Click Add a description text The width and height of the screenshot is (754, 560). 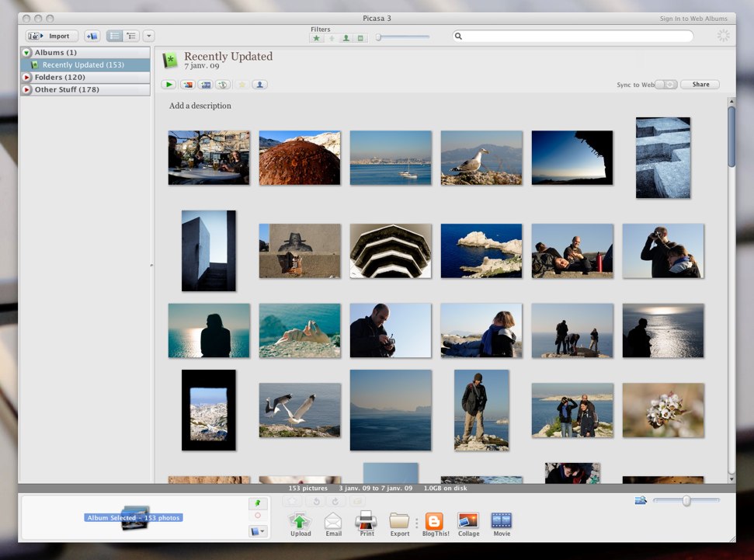200,106
